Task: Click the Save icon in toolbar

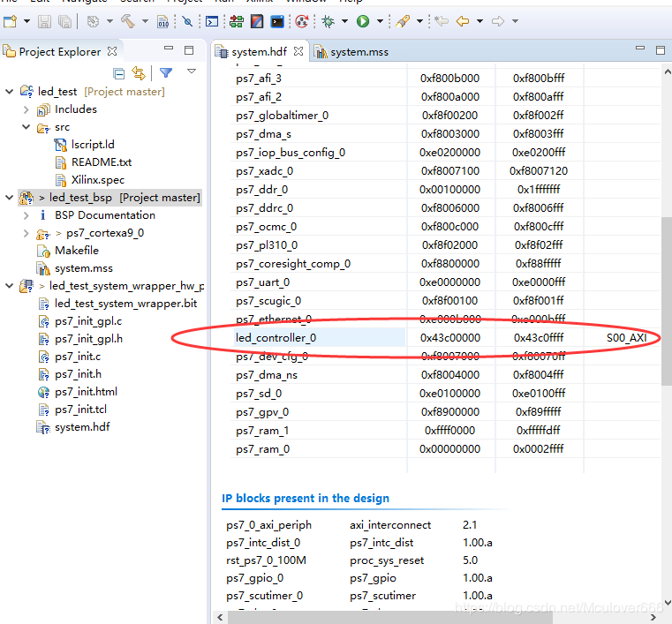Action: pyautogui.click(x=42, y=20)
